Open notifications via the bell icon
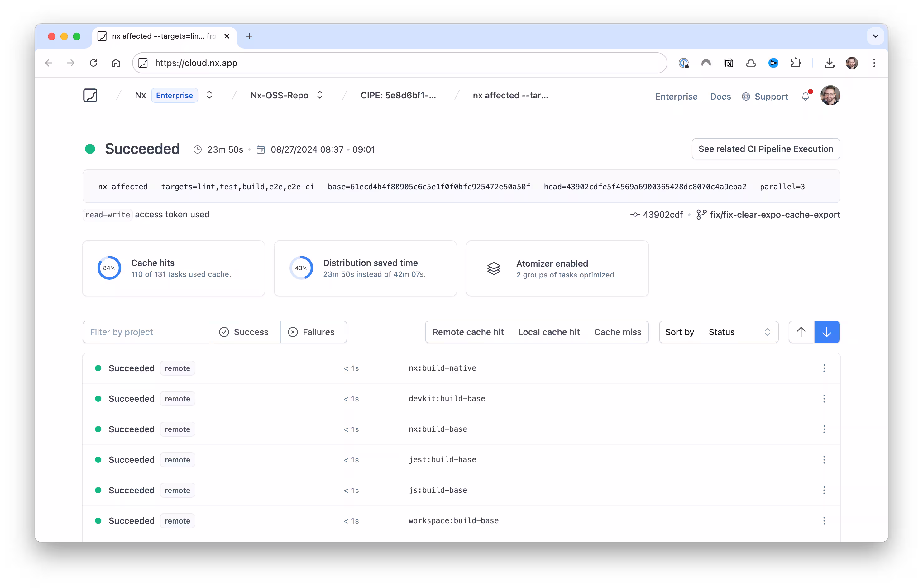 coord(805,97)
